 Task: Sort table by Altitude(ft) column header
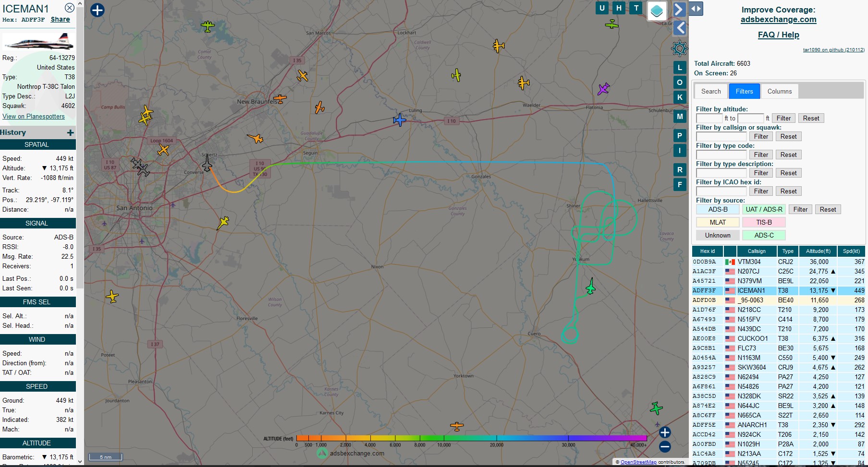(x=818, y=251)
